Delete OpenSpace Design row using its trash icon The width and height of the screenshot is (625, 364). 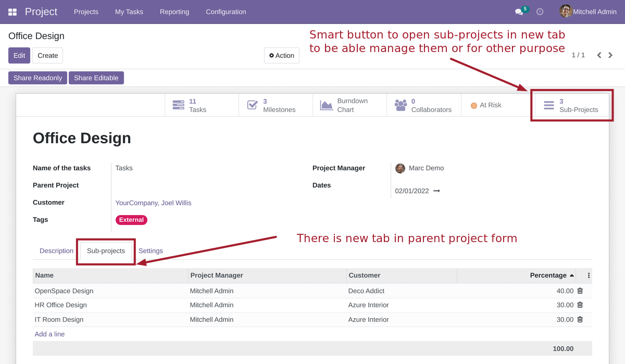pos(580,291)
